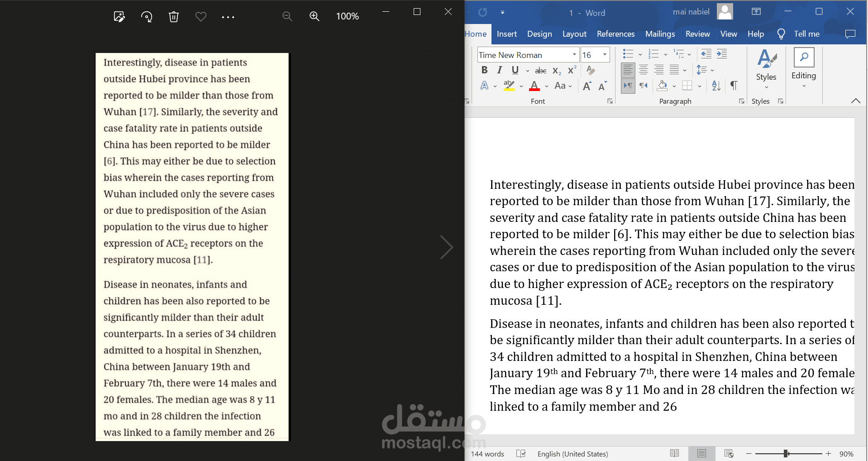This screenshot has height=461, width=868.
Task: Sort the selected text
Action: [716, 86]
